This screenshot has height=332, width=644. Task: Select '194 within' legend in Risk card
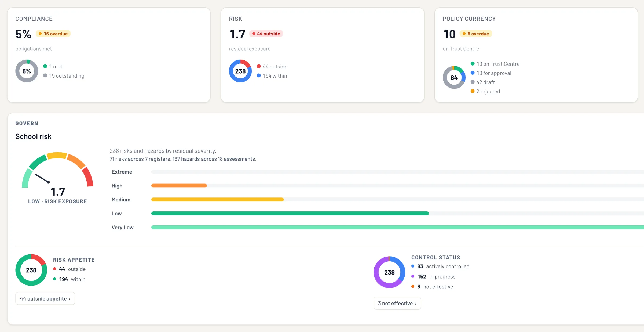click(x=272, y=76)
